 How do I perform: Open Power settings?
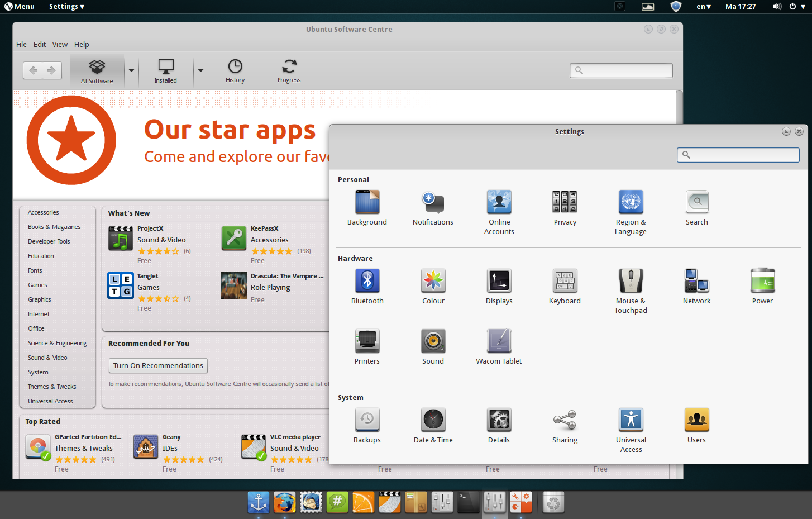(x=762, y=287)
